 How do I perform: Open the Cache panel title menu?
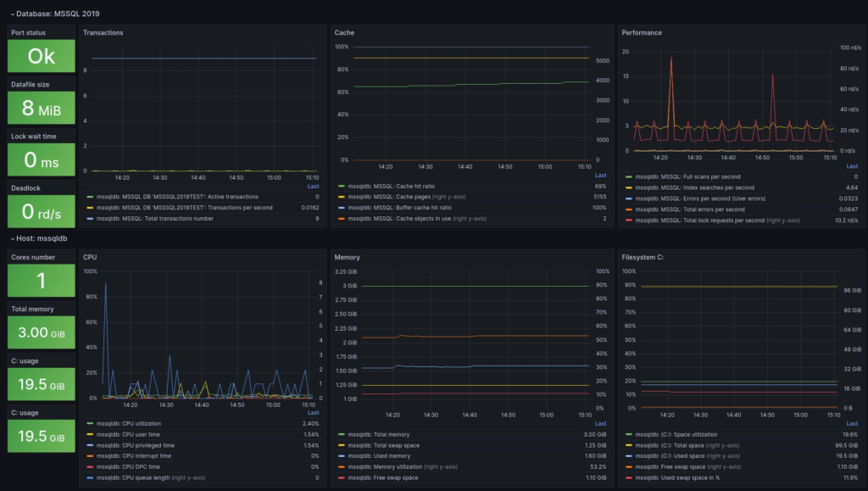344,33
